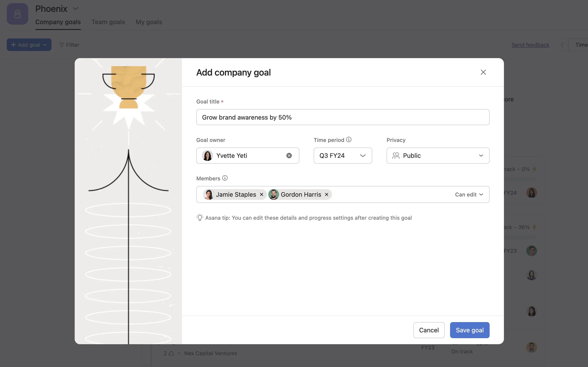Click the Time period info icon
This screenshot has width=588, height=367.
pyautogui.click(x=349, y=139)
